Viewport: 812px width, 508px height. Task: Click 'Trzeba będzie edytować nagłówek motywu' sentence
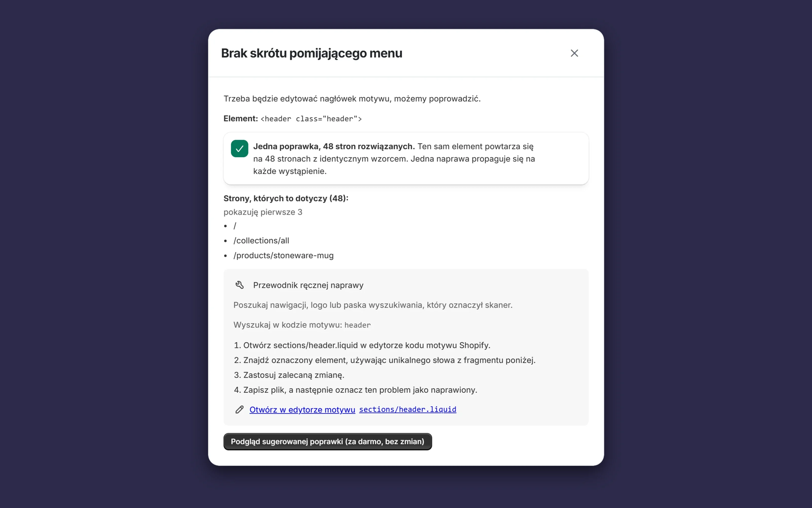pos(352,99)
